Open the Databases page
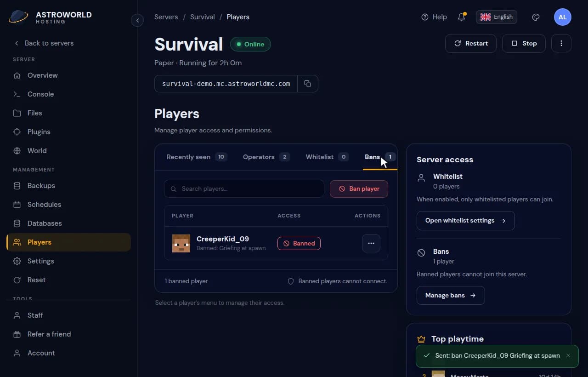Screen dimensions: 588x377 click(69, 223)
